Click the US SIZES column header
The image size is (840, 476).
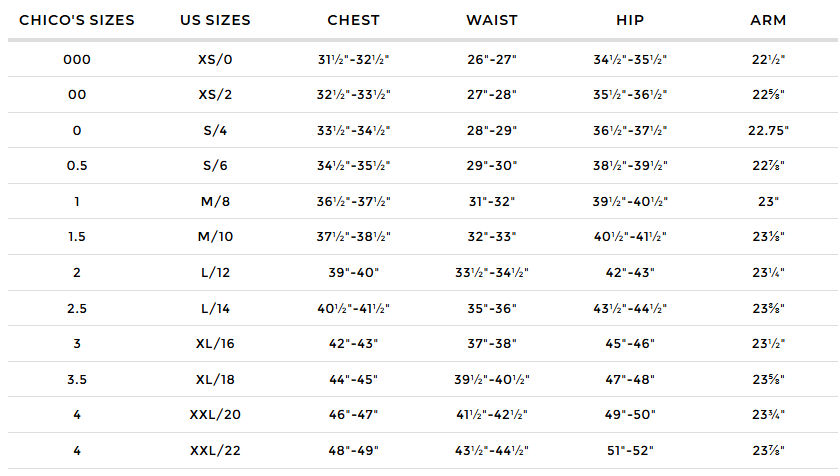215,20
